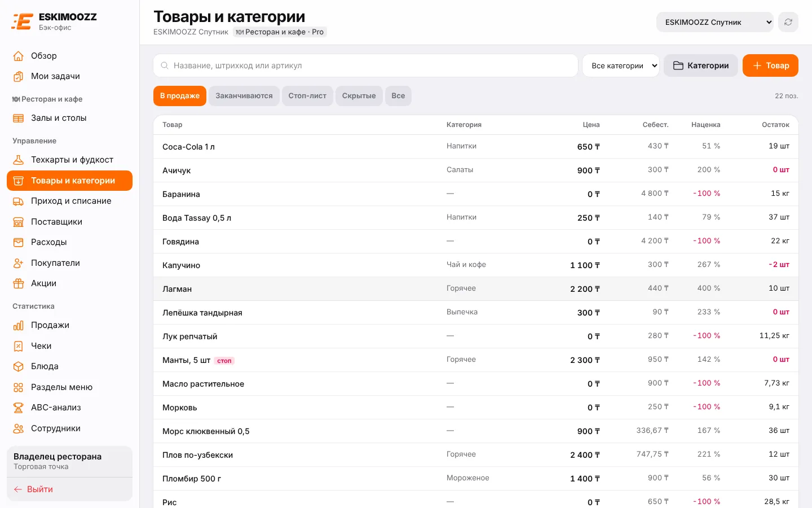Click the ESKIMOOZZ logo icon

22,21
